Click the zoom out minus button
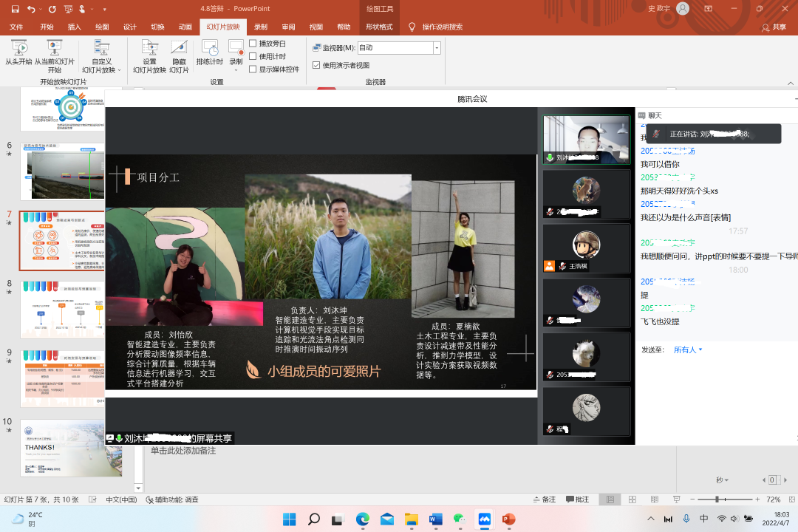798x532 pixels. click(692, 499)
